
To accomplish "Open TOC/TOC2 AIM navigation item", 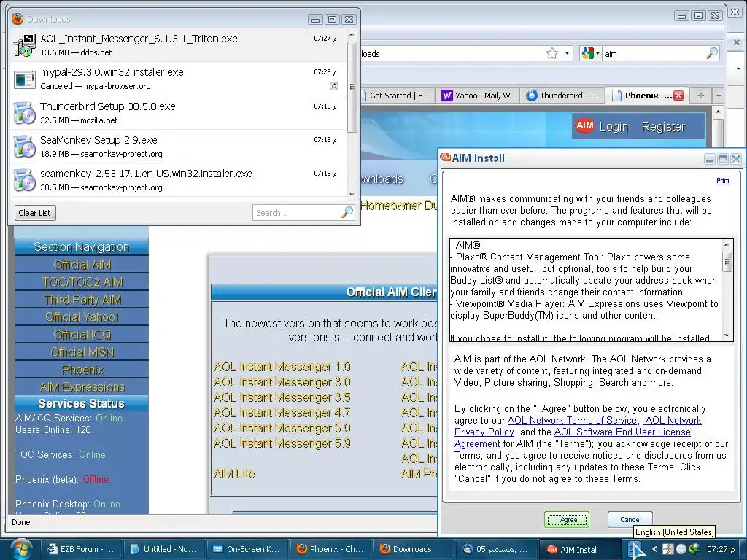I will (x=82, y=282).
